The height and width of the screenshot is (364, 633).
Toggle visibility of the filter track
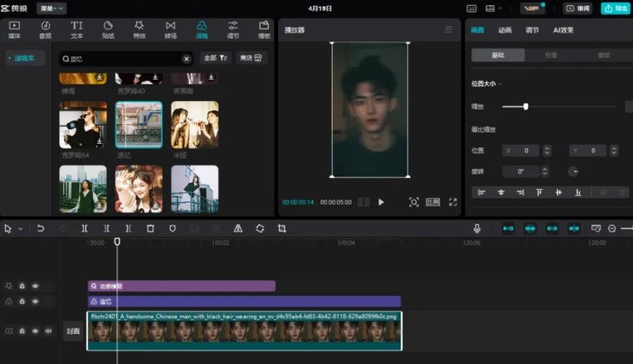(x=35, y=301)
